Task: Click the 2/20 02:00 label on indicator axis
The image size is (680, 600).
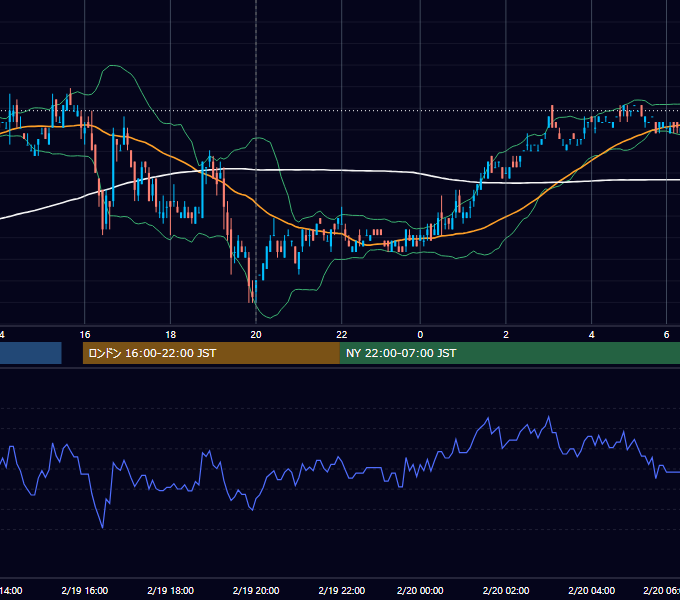Action: pos(506,590)
